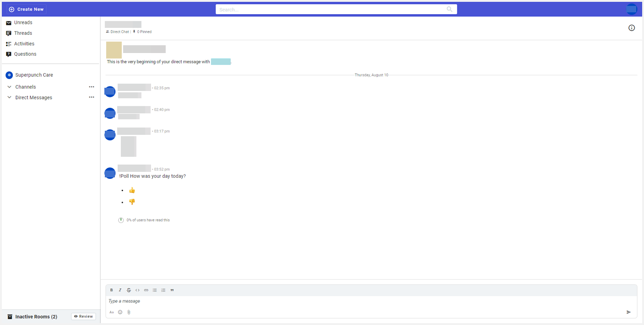This screenshot has width=644, height=325.
Task: Review the Inactive Rooms
Action: [x=83, y=316]
